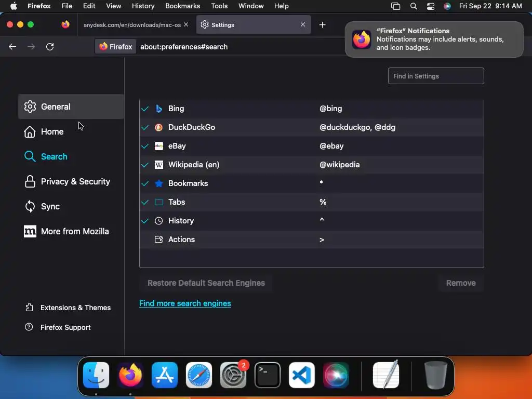Click the Bookmarks star icon
This screenshot has width=532, height=399.
pyautogui.click(x=159, y=183)
